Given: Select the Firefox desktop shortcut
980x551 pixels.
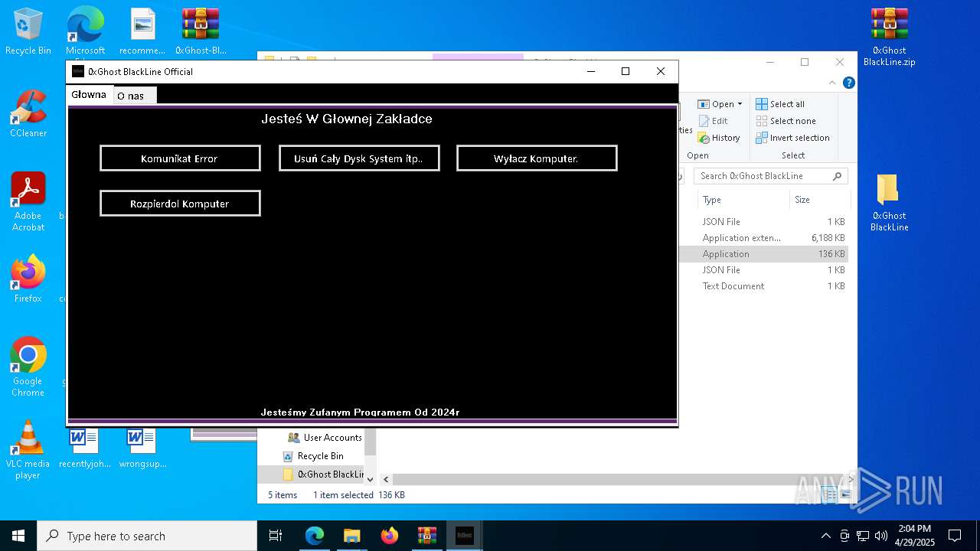Looking at the screenshot, I should click(28, 279).
